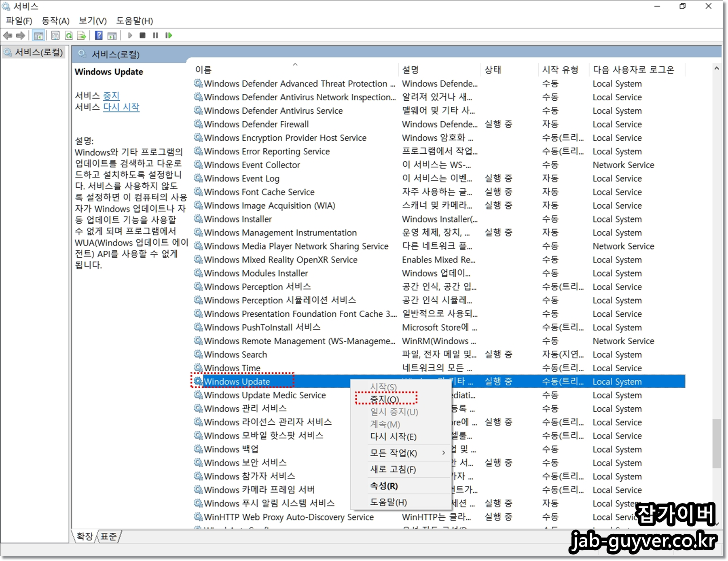Switch to the 표준 tab
Image resolution: width=728 pixels, height=561 pixels.
click(108, 536)
